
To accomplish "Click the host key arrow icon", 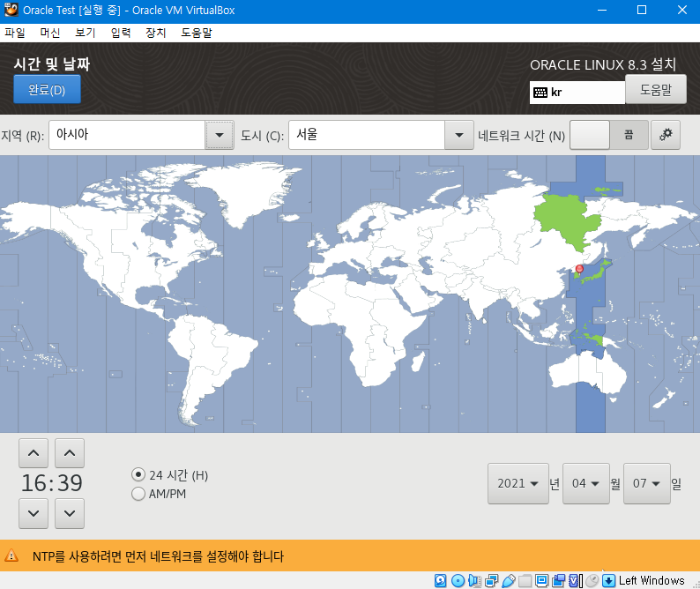I will pyautogui.click(x=608, y=580).
